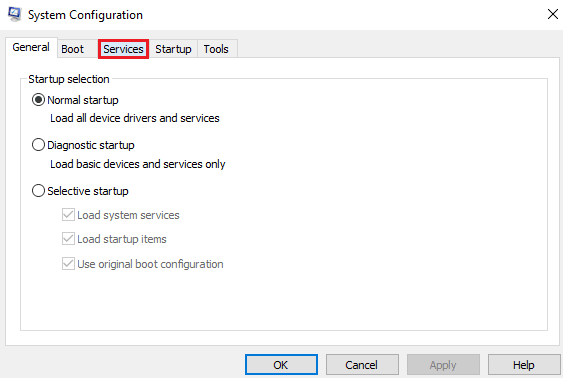Image resolution: width=563 pixels, height=378 pixels.
Task: Click the Cancel button
Action: pos(362,365)
